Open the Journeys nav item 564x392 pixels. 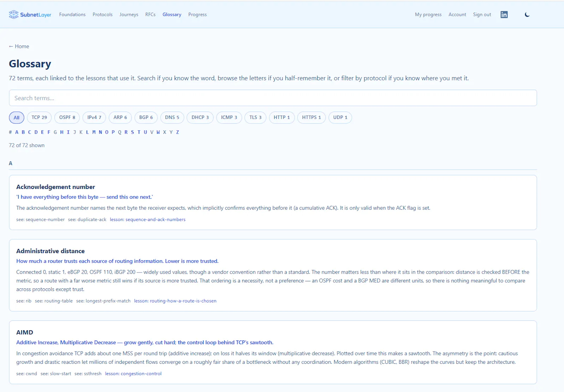(129, 14)
